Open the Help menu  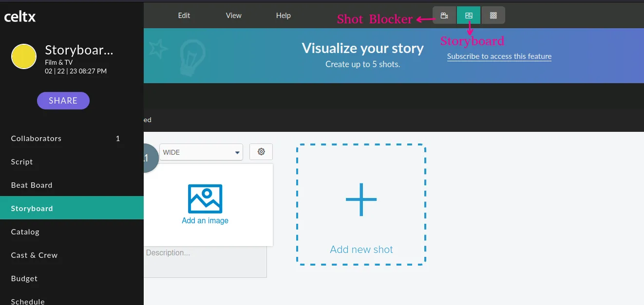coord(284,16)
